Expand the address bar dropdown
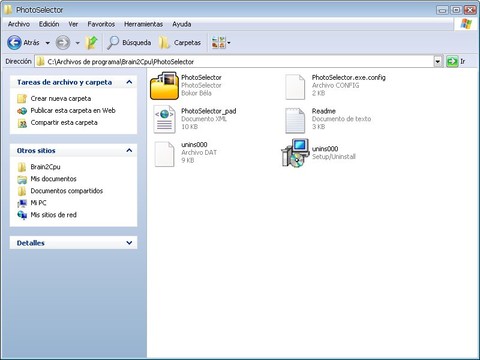Viewport: 480px width, 360px height. point(438,62)
